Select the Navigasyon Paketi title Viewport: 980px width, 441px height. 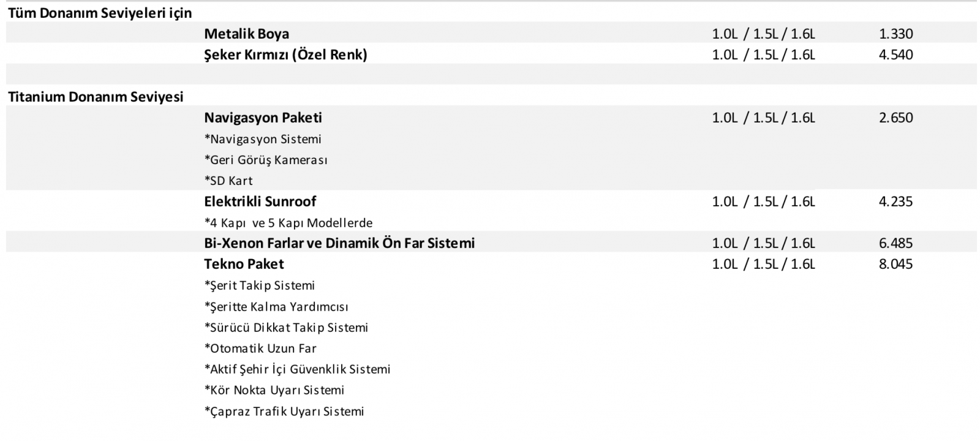click(263, 118)
